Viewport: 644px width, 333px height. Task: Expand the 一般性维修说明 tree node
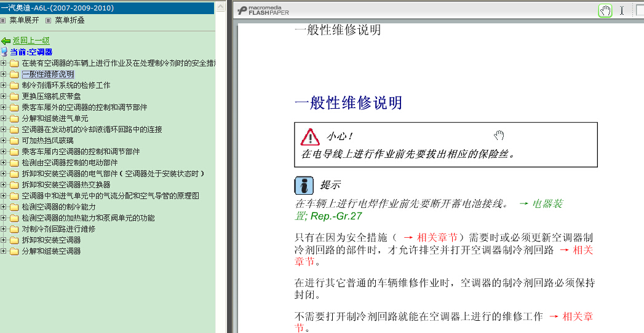click(x=3, y=74)
